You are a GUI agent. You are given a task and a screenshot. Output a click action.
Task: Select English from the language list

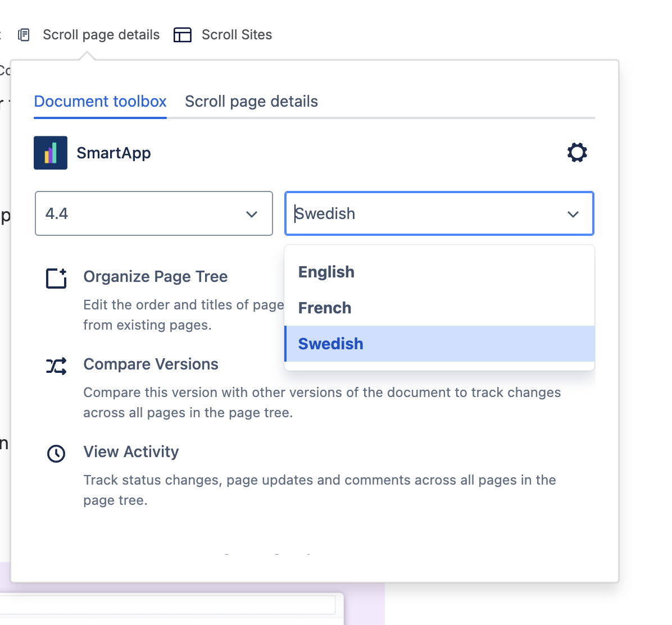point(326,272)
